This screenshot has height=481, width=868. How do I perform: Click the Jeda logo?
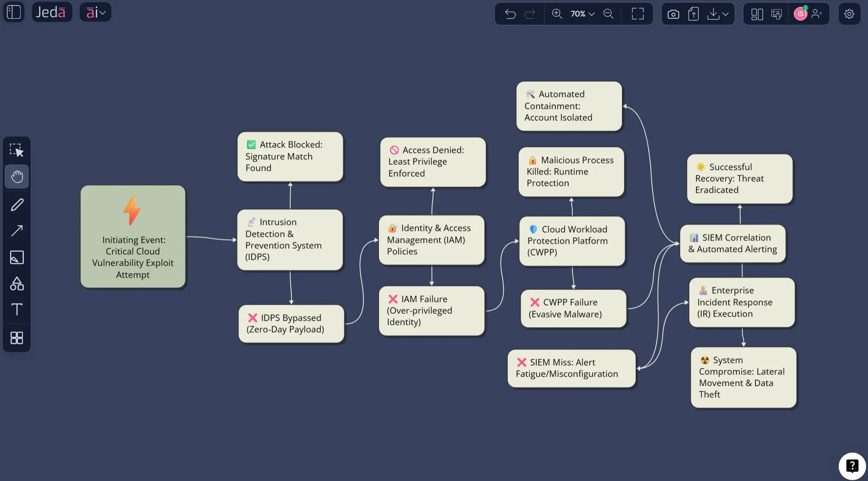point(52,12)
